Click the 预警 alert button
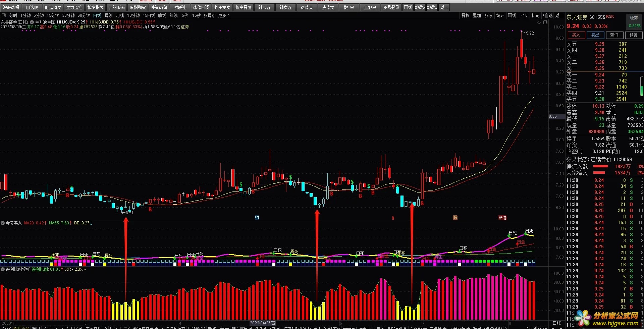644x329 pixels. coord(634,35)
